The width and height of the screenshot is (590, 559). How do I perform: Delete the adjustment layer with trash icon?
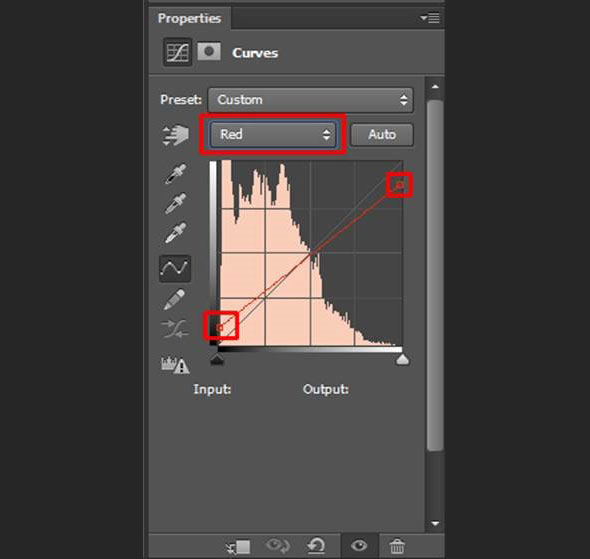[397, 546]
